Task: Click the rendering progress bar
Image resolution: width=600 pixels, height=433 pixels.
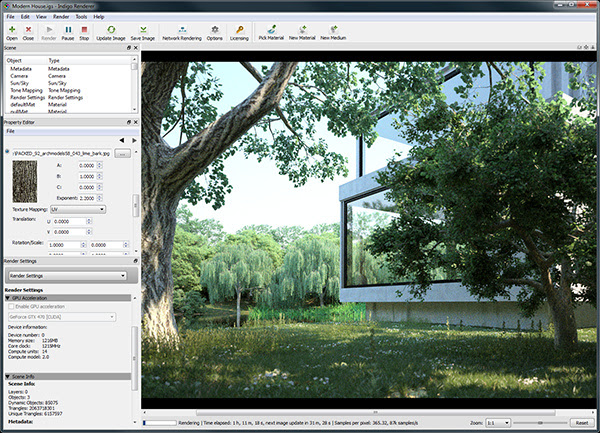Action: (160, 423)
